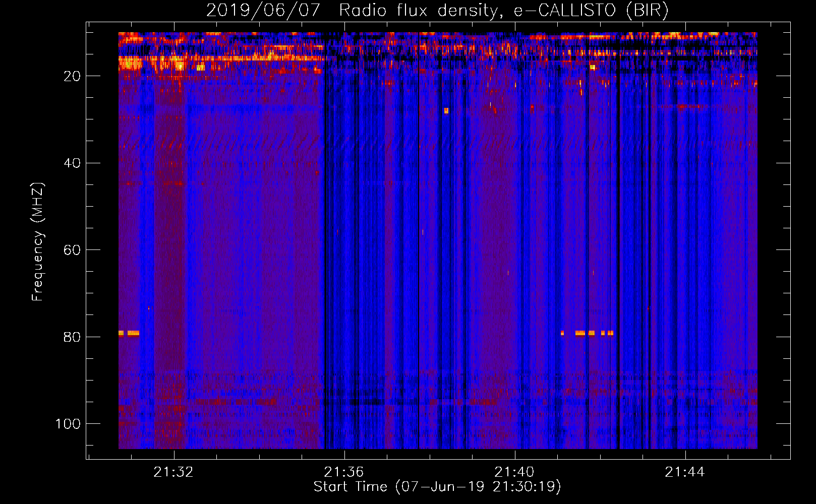Click the 20 MHz frequency tick label
The height and width of the screenshot is (504, 816).
[72, 76]
